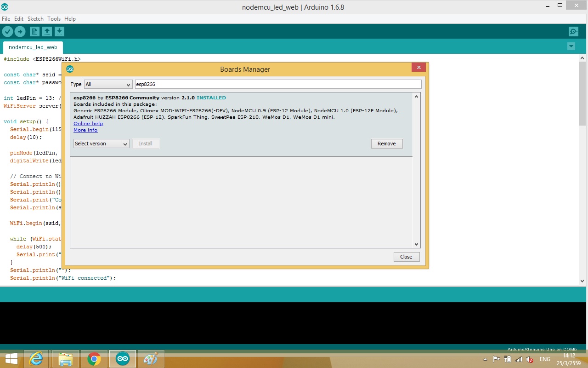Open the Windows Start button
This screenshot has width=588, height=368.
pos(11,359)
